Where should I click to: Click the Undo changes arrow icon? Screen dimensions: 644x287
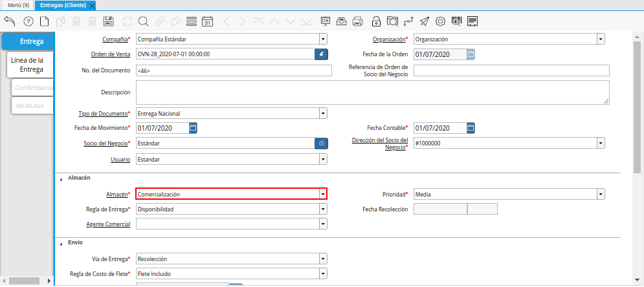coord(10,21)
